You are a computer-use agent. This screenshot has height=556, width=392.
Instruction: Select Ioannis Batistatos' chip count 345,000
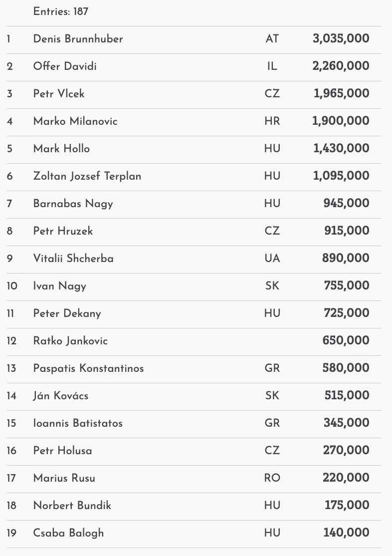pyautogui.click(x=346, y=423)
